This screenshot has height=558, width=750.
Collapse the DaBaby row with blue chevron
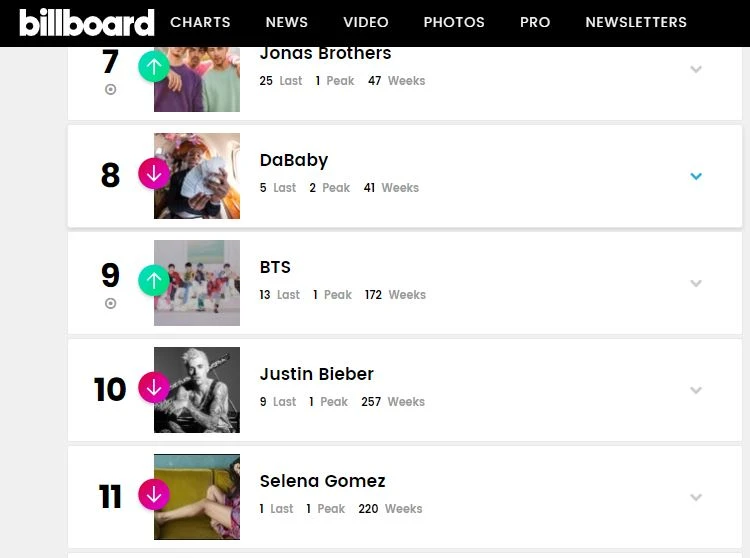point(696,176)
